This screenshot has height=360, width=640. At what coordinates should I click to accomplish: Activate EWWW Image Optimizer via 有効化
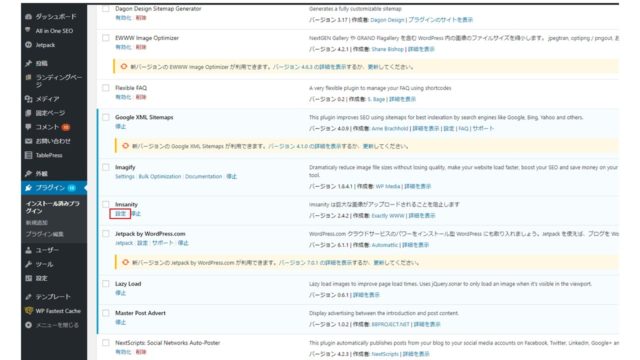[123, 47]
